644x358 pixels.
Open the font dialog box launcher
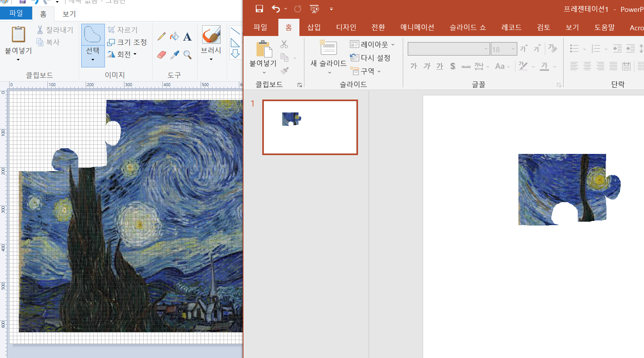tap(559, 85)
